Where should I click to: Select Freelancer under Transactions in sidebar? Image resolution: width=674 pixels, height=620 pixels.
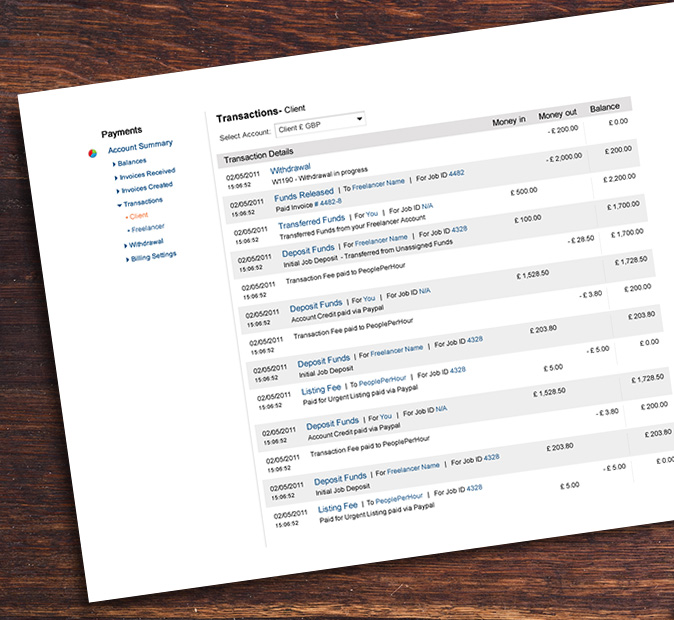[148, 229]
